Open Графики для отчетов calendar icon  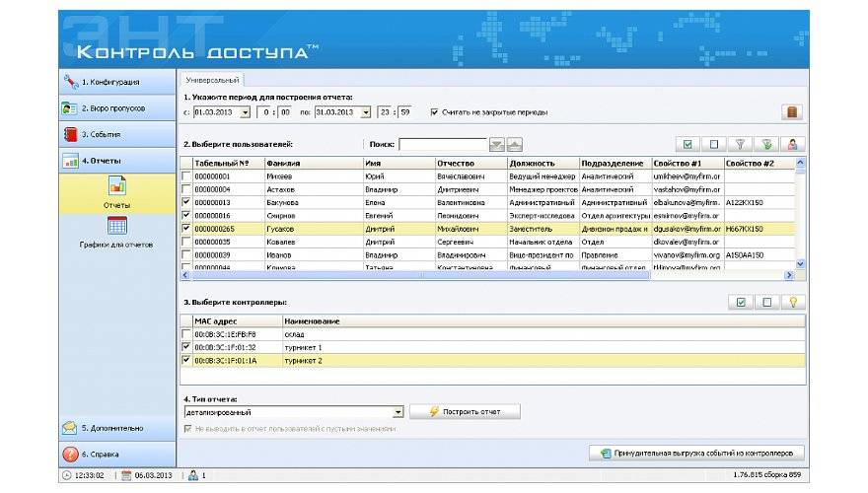pos(116,226)
